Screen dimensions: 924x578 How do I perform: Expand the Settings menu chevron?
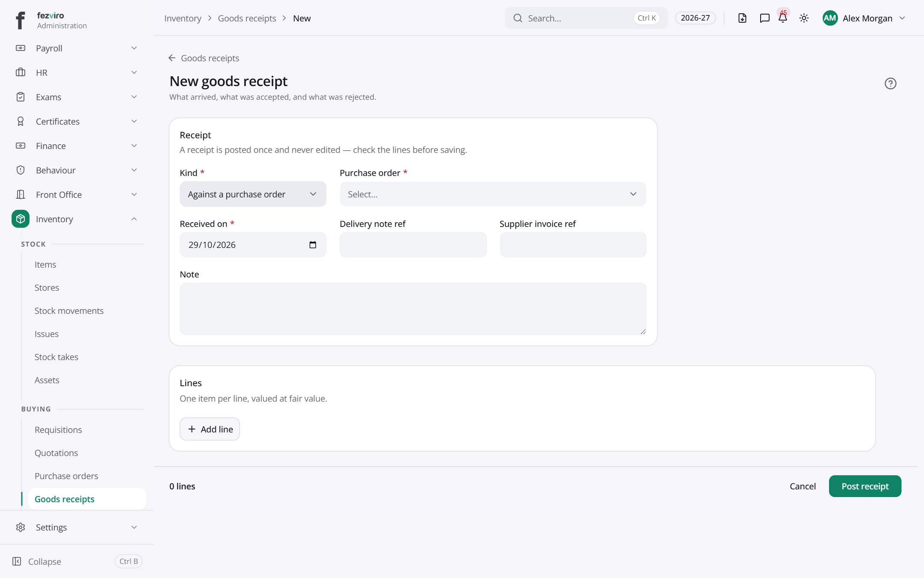pos(134,527)
